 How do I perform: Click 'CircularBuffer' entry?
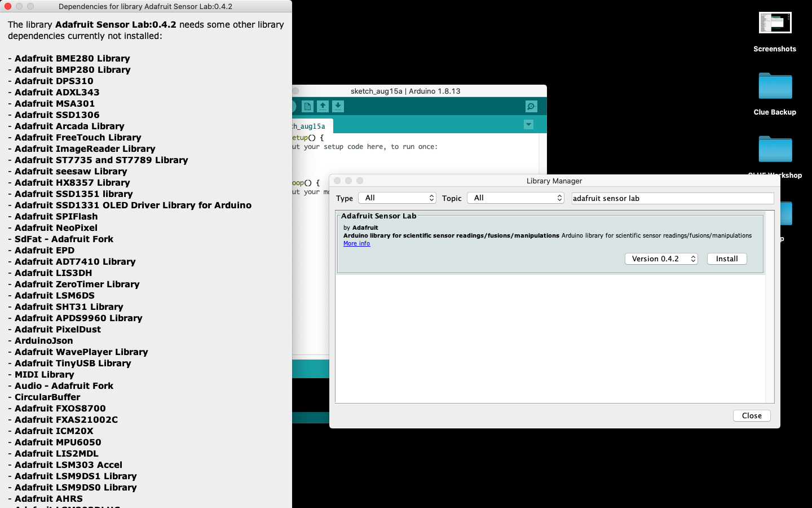47,397
